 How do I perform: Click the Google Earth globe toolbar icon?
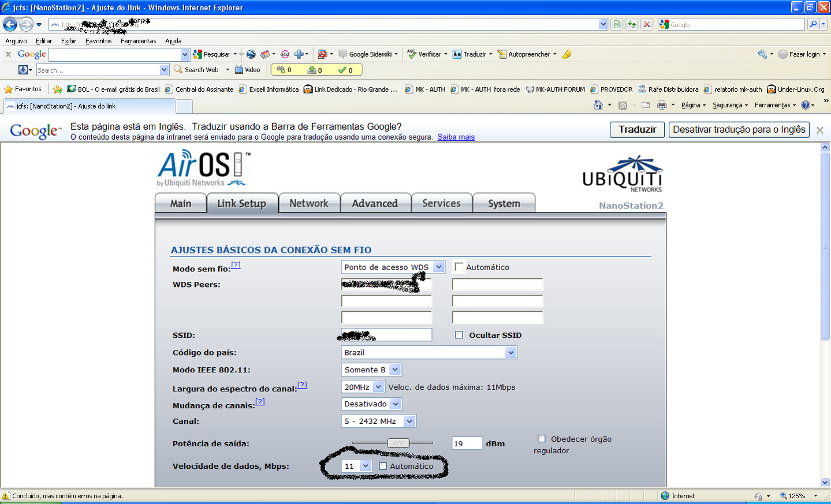coord(251,54)
